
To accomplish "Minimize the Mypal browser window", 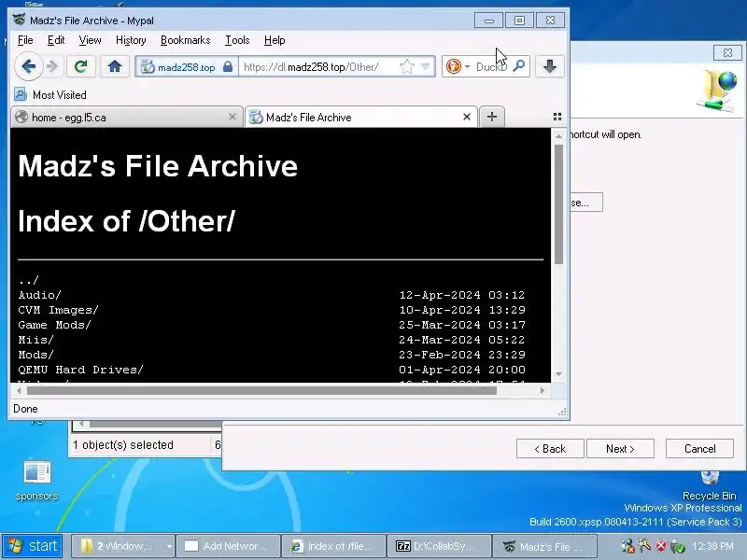I will coord(488,21).
